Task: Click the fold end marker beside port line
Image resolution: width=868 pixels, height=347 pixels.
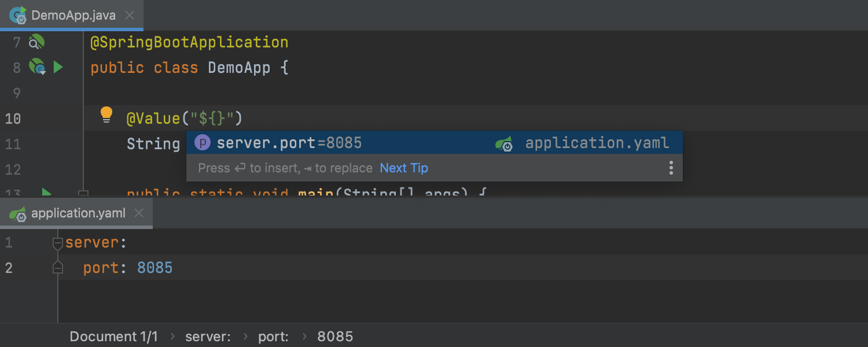Action: [x=57, y=267]
